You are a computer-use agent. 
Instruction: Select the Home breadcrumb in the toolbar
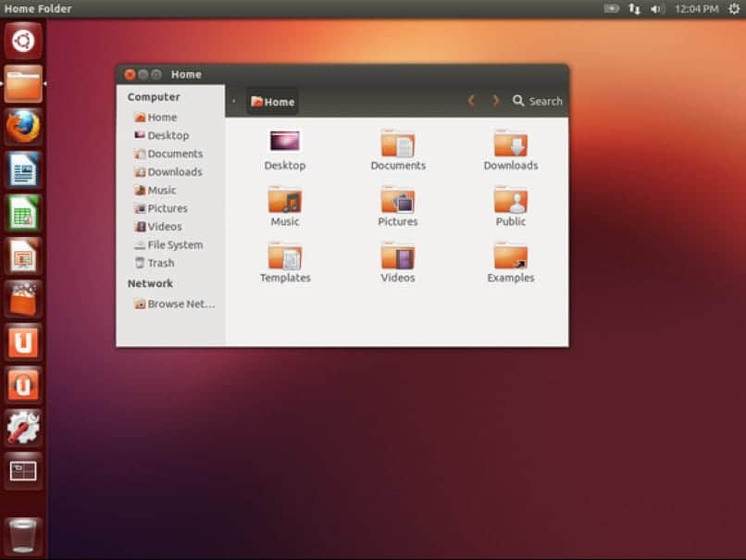pos(272,101)
